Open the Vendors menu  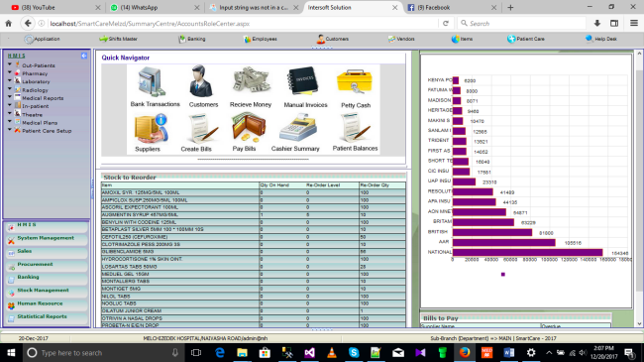[401, 39]
